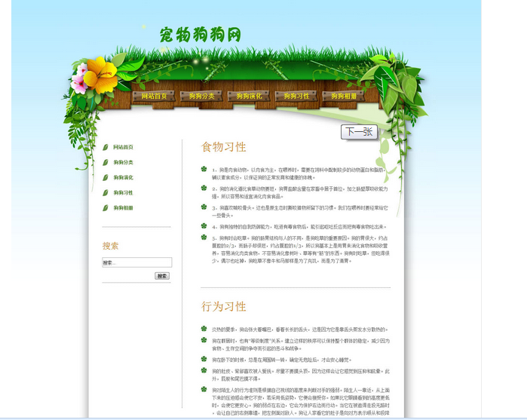Open the 狗狗分类 wooden nav tab

pos(202,96)
